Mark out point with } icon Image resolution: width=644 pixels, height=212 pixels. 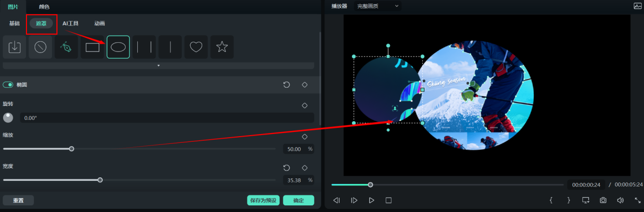click(569, 200)
